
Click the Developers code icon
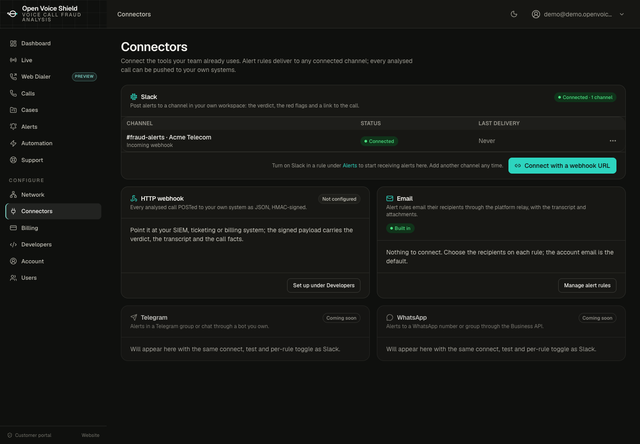[13, 245]
